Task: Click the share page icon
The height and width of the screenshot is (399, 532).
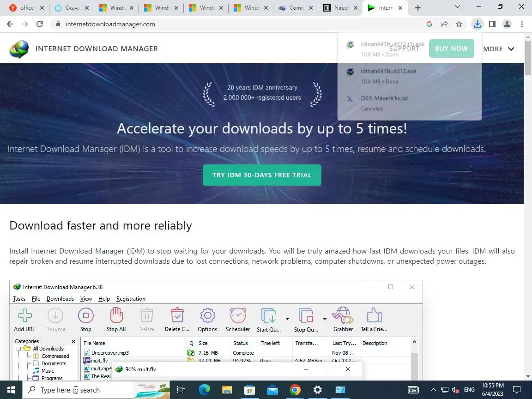Action: pos(444,24)
